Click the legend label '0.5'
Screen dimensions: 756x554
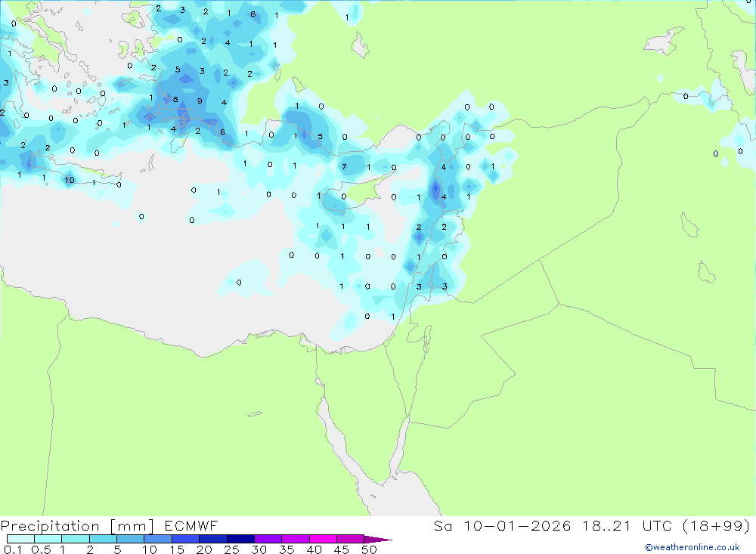[41, 549]
